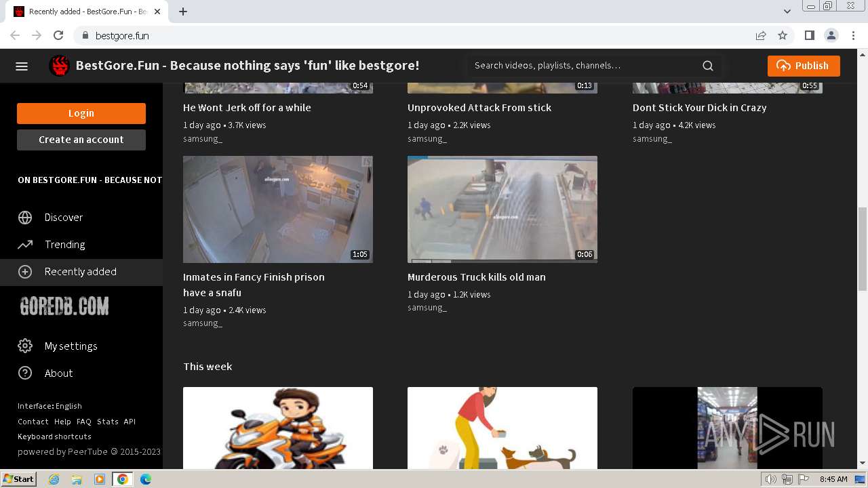Open Internet Explorer from taskbar
Screen dimensions: 868x488
click(x=54, y=479)
